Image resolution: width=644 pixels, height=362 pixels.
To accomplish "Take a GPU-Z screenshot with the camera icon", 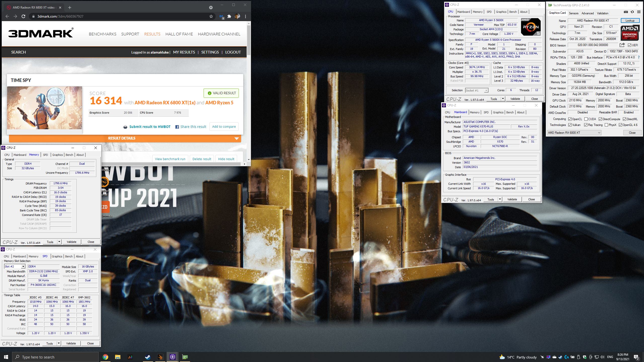I will coord(626,12).
